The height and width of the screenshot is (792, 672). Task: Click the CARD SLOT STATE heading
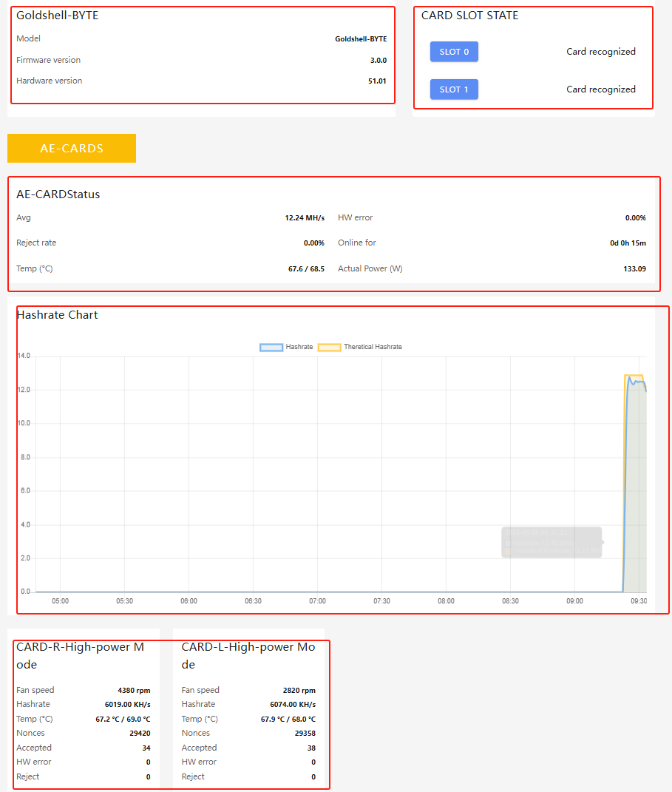(x=470, y=16)
